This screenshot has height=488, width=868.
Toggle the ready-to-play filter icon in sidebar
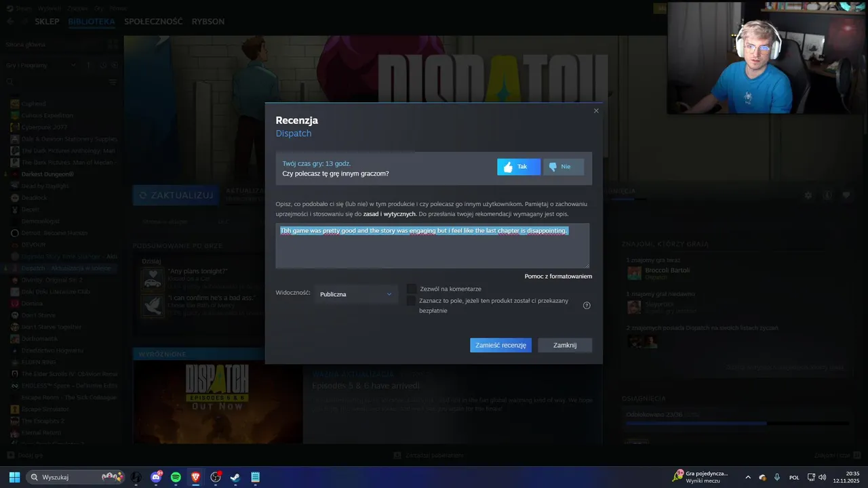114,65
